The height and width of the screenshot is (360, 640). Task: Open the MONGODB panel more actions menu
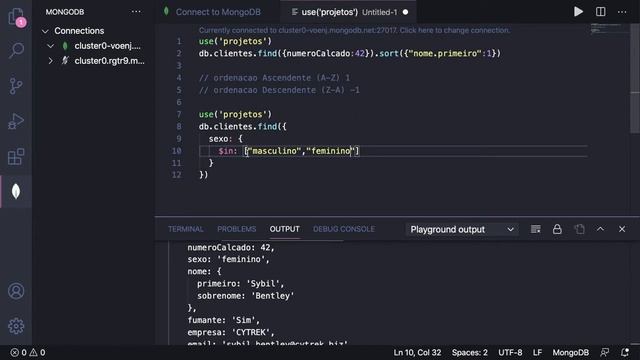(x=136, y=12)
